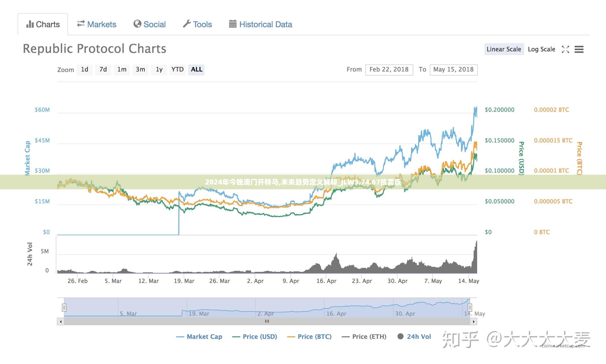Screen dimensions: 606x364
Task: Toggle Price (ETH) series in legend
Action: tap(364, 337)
